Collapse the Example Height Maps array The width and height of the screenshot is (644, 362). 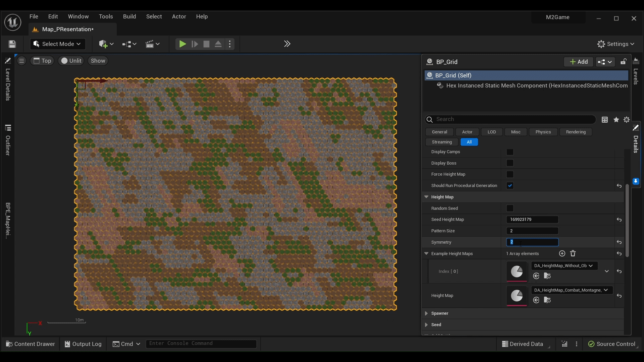click(x=426, y=253)
